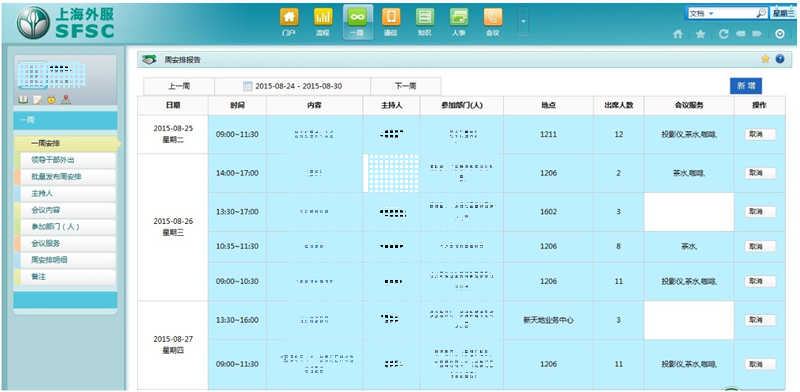Go forward with the right arrow icon

pyautogui.click(x=757, y=34)
